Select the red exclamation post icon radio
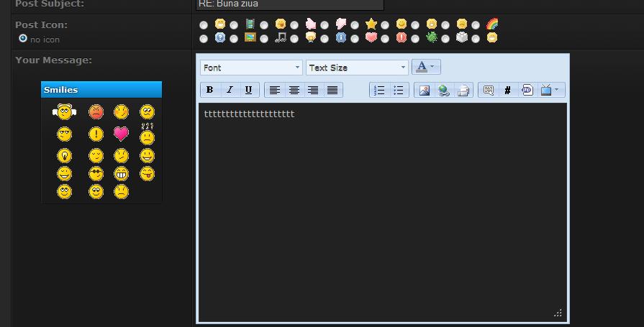This screenshot has width=644, height=327. (x=385, y=39)
